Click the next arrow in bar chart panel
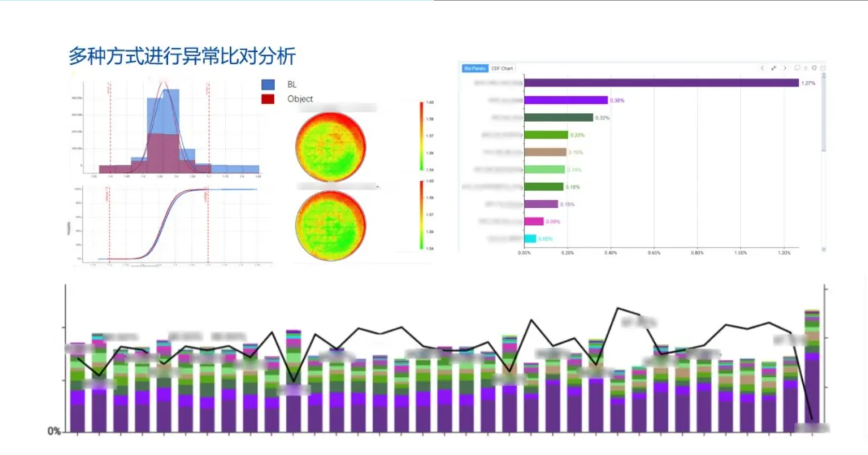 point(785,68)
